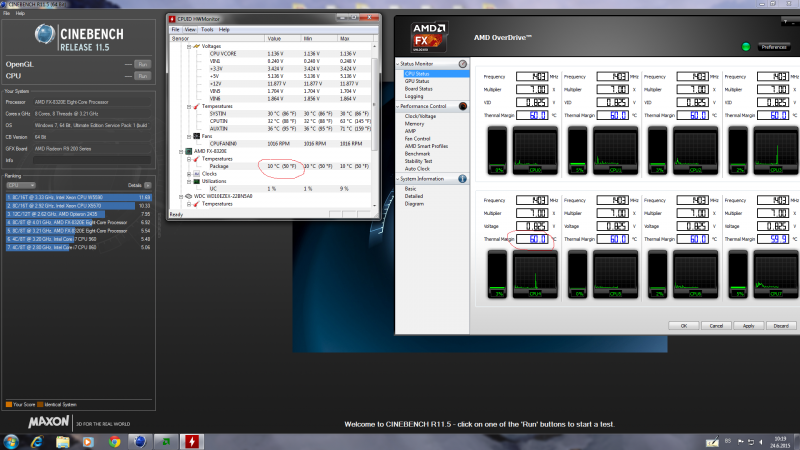Click the AMD FX logo badge
800x450 pixels.
click(x=429, y=37)
